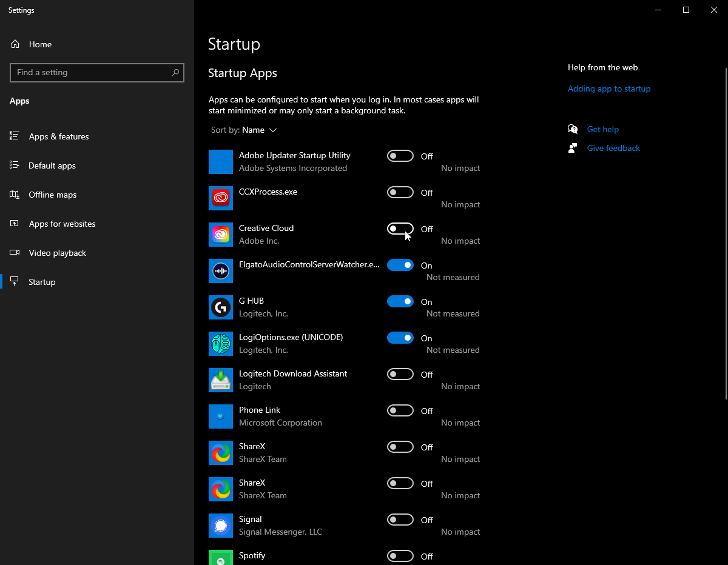Image resolution: width=728 pixels, height=565 pixels.
Task: Click the Logitech Download Assistant icon
Action: pos(221,380)
